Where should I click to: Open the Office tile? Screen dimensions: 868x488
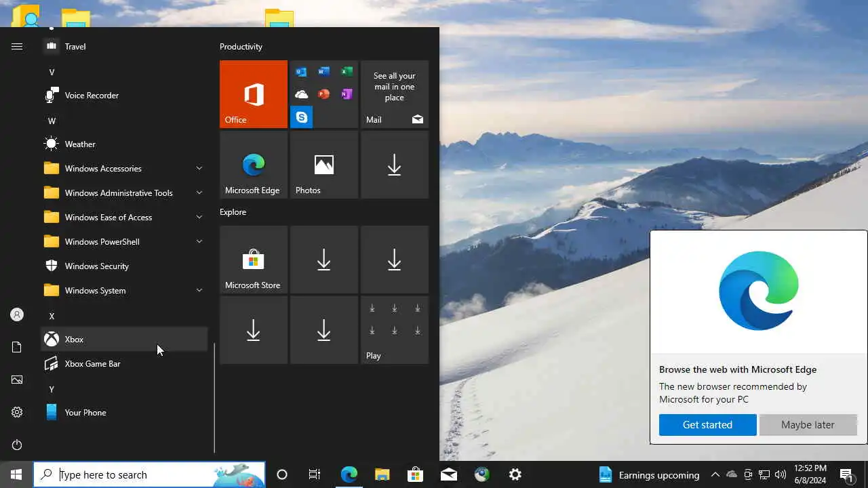click(x=254, y=94)
